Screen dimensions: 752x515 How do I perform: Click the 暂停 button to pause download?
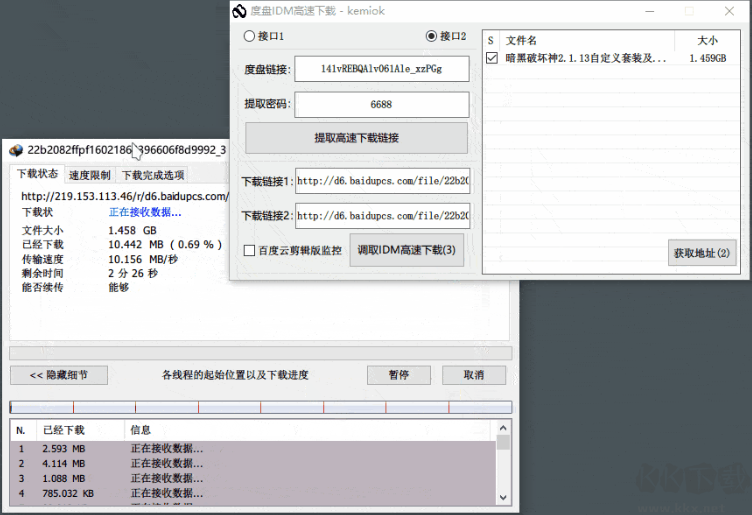[x=399, y=375]
